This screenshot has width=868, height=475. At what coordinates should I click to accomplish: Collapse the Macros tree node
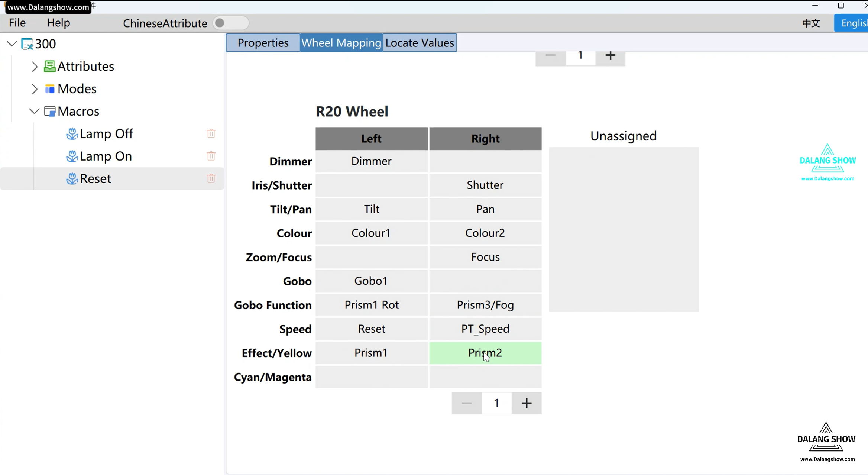[34, 111]
